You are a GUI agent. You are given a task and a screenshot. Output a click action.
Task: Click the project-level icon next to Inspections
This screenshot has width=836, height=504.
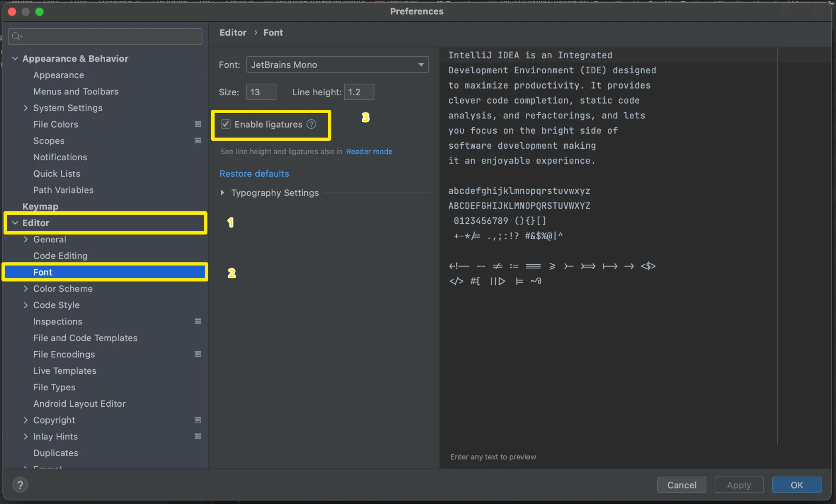[197, 321]
